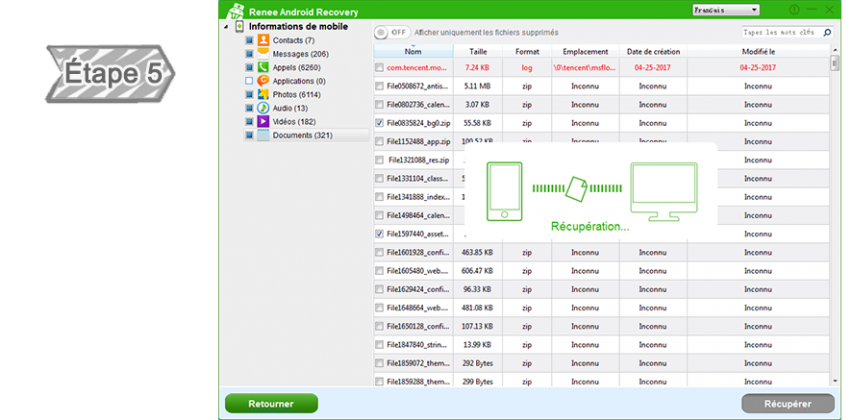Click the 107.13 KB size cell

pos(478,327)
